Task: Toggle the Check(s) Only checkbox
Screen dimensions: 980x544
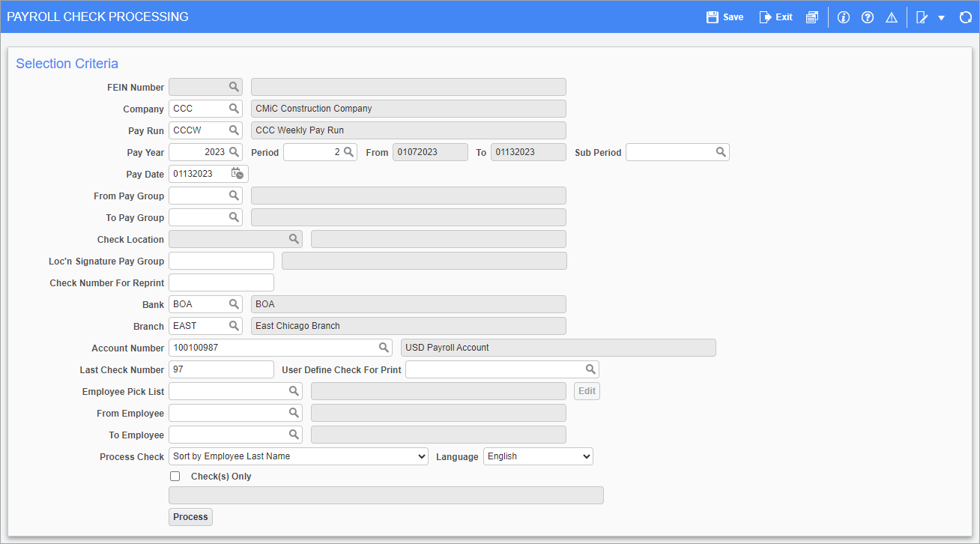Action: click(175, 477)
